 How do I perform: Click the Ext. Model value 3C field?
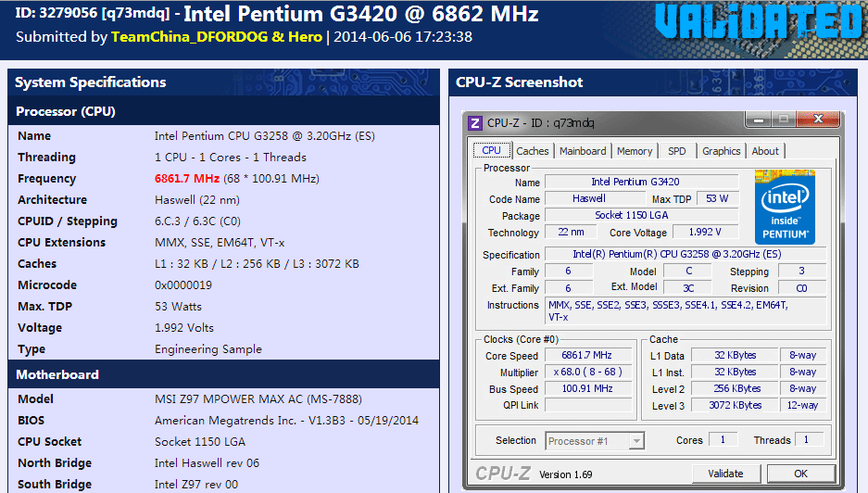[688, 288]
